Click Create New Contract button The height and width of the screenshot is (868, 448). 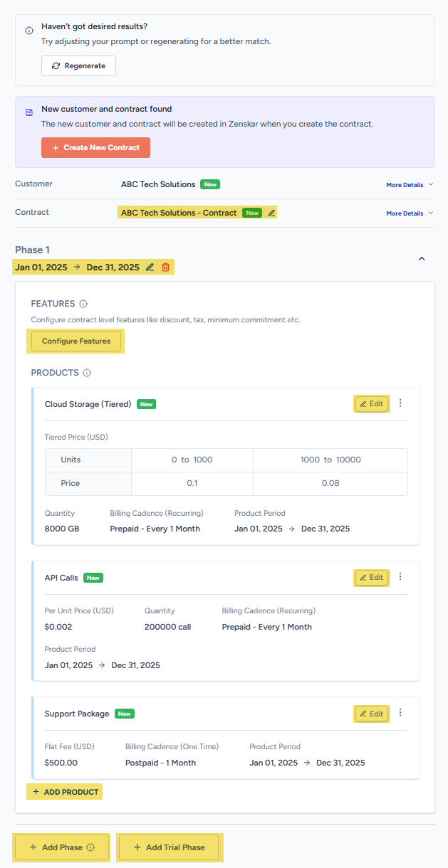pos(95,147)
